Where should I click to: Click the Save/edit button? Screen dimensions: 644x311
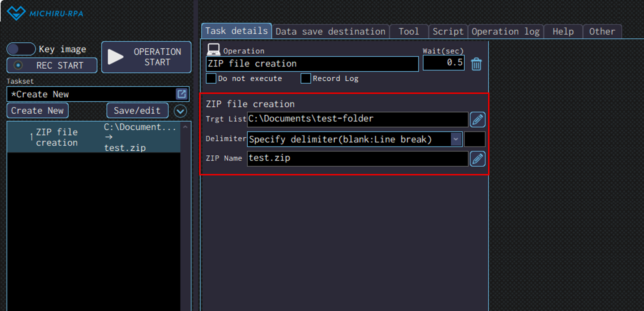[137, 111]
